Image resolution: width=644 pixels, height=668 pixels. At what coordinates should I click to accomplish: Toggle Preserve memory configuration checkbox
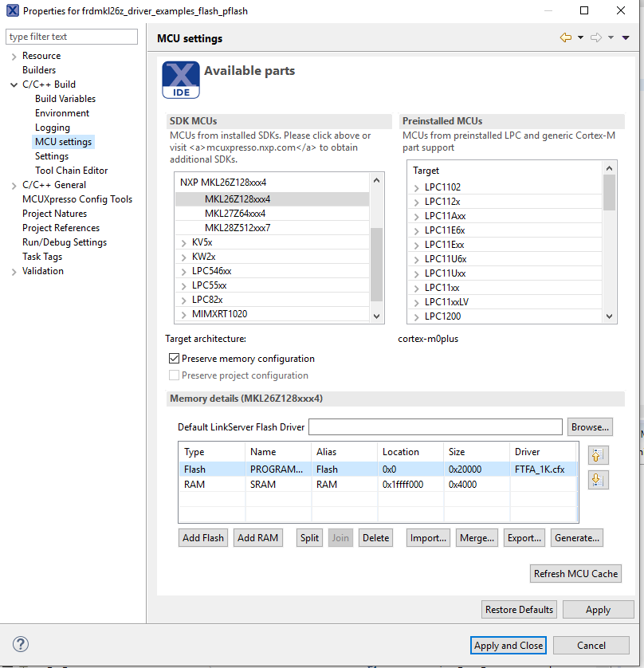(x=174, y=358)
